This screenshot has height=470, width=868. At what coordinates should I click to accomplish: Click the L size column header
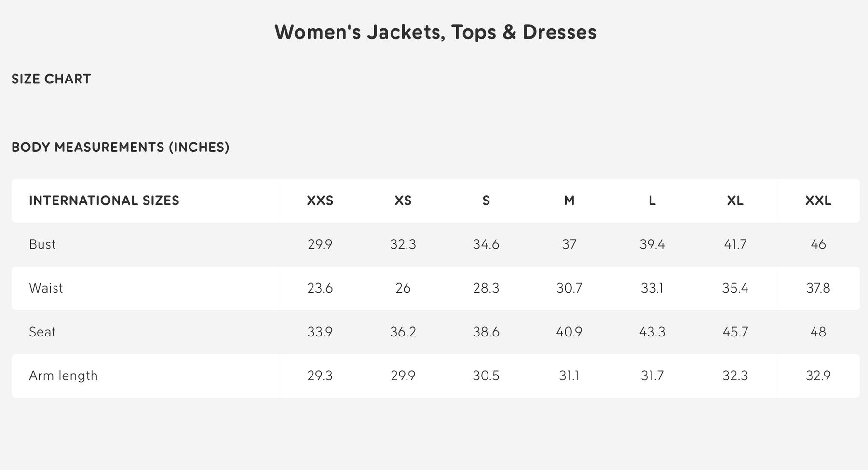652,201
